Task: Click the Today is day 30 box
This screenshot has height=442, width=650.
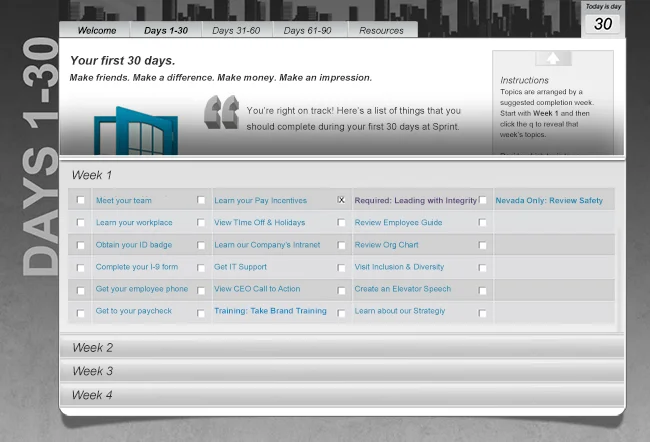Action: 603,19
